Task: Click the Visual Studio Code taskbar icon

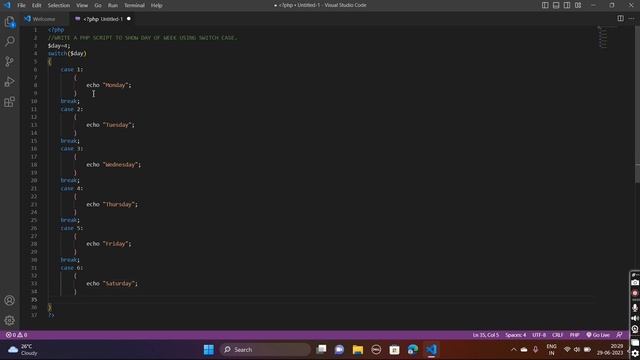Action: pyautogui.click(x=431, y=349)
